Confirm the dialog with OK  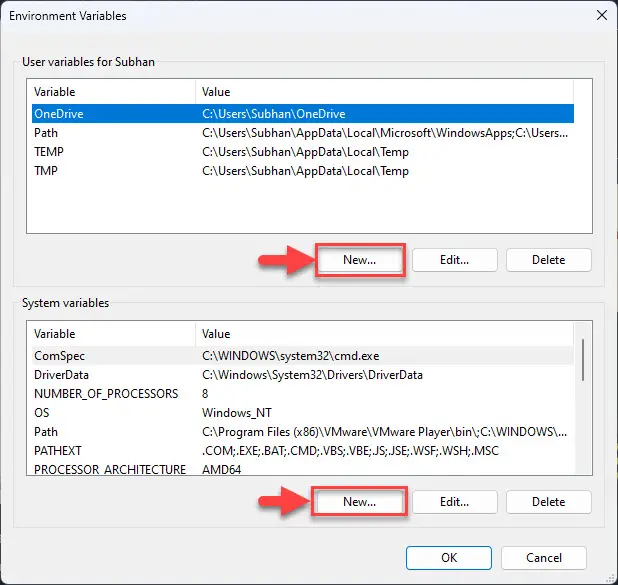[x=449, y=558]
